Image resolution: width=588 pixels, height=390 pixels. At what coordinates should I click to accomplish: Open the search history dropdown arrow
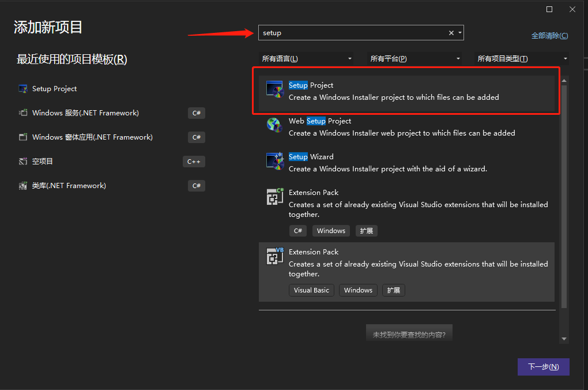pyautogui.click(x=460, y=33)
